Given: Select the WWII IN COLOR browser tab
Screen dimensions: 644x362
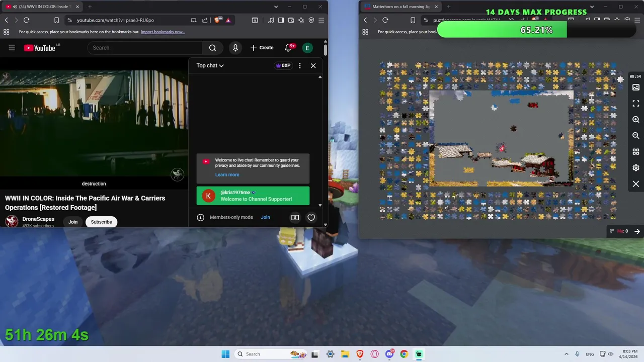Looking at the screenshot, I should pyautogui.click(x=41, y=7).
